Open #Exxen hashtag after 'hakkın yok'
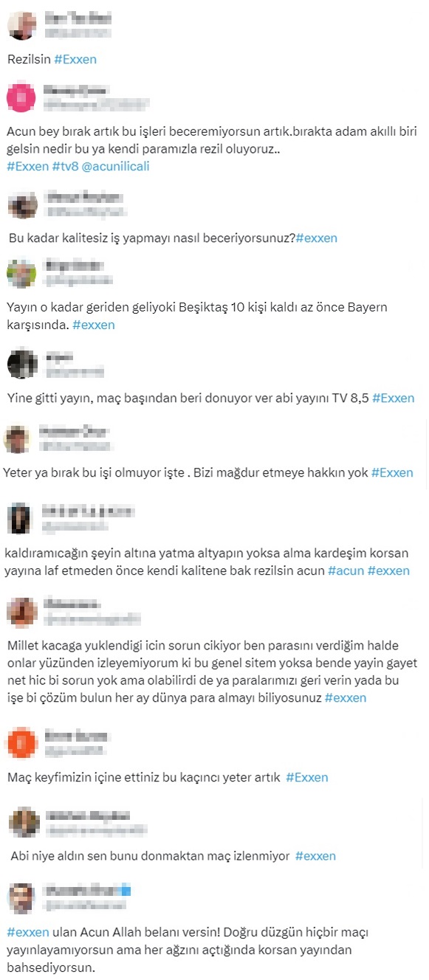This screenshot has height=980, width=429. pos(392,472)
